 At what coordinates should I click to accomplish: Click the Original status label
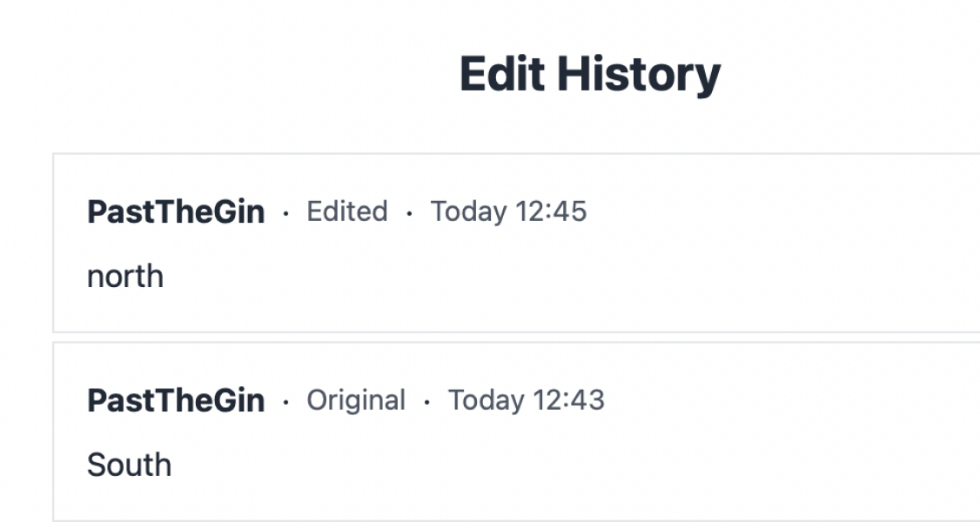click(x=355, y=400)
